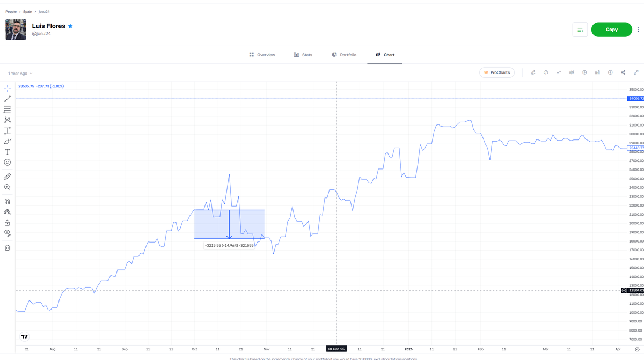Click the blue star badge next to name
The image size is (644, 360).
(x=70, y=26)
